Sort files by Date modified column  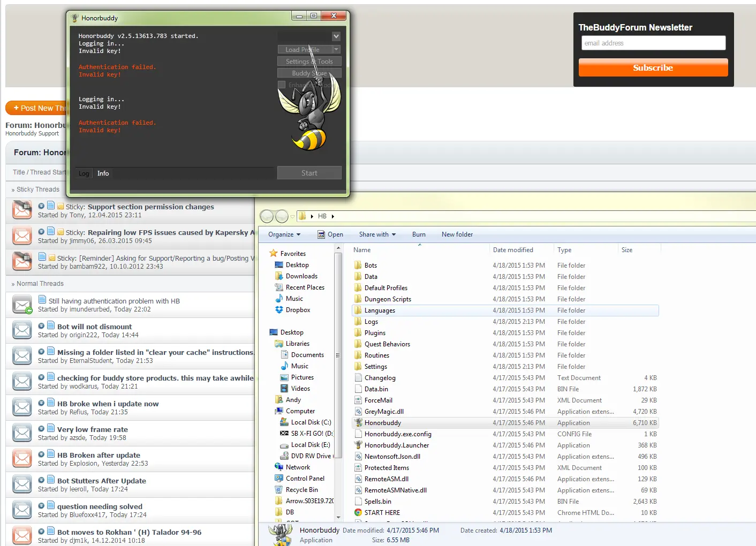(513, 250)
